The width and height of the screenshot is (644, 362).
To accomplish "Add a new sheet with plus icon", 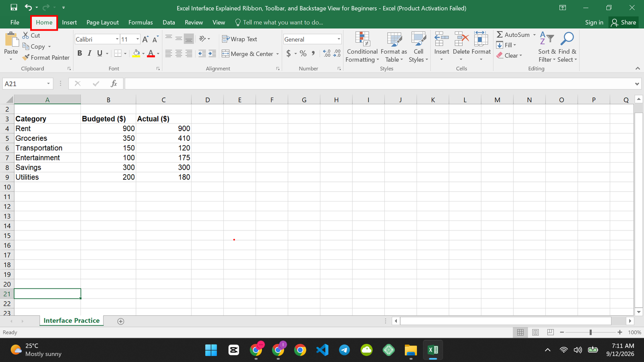I will click(121, 321).
